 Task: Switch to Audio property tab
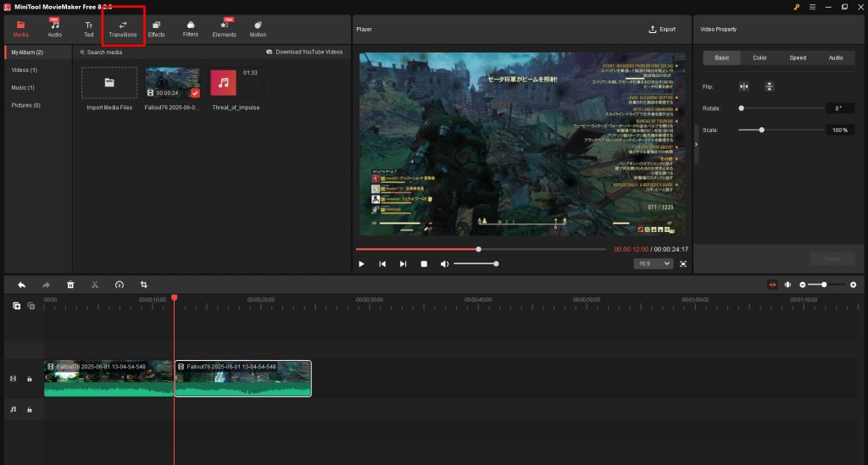[836, 58]
